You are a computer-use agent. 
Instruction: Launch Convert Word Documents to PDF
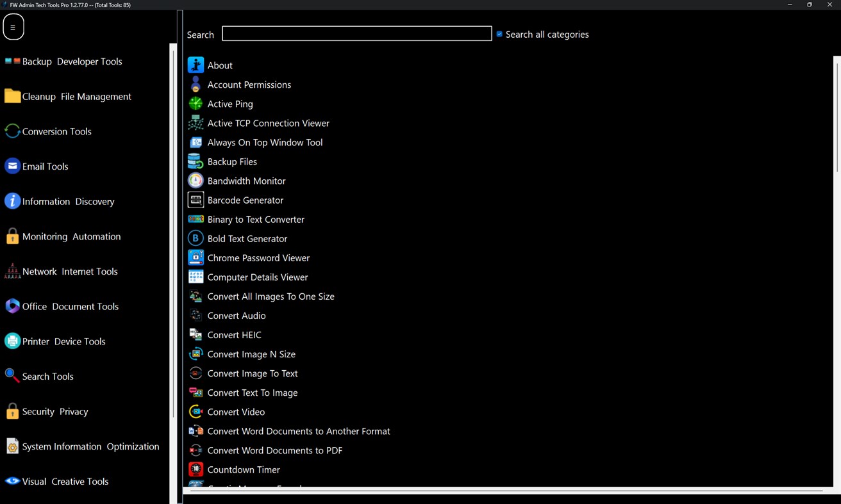(x=274, y=450)
